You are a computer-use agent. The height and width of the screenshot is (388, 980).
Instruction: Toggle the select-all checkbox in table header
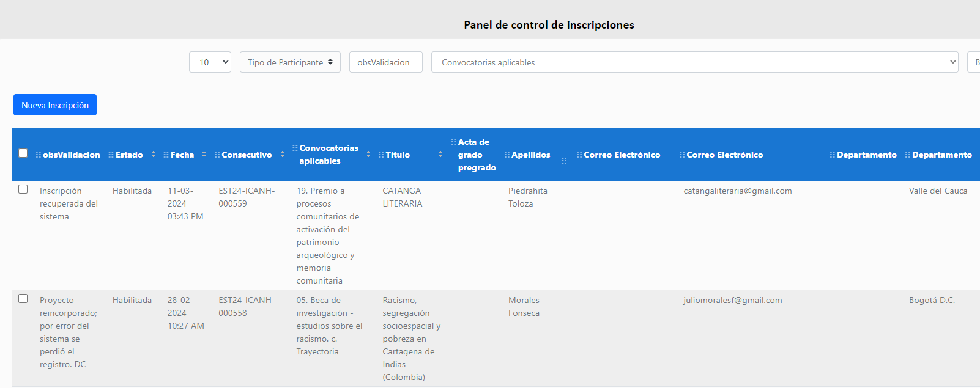(23, 153)
